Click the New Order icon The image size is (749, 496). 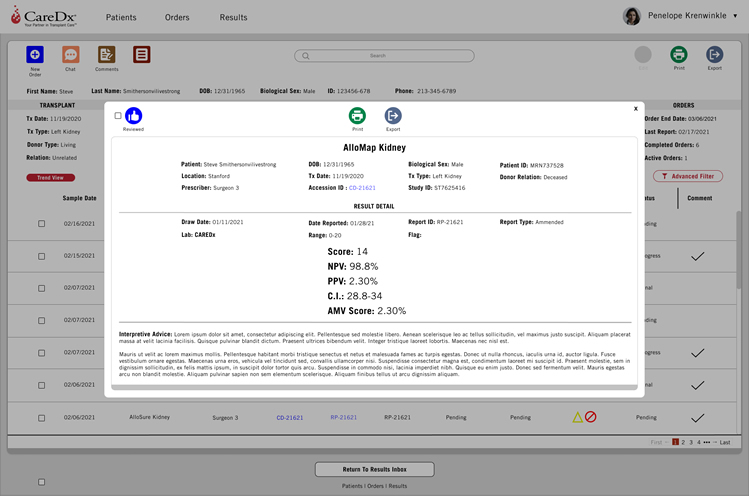pos(35,54)
